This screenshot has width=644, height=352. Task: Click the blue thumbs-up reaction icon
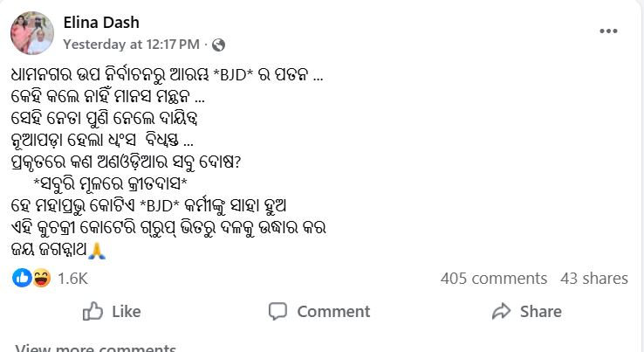(x=22, y=279)
